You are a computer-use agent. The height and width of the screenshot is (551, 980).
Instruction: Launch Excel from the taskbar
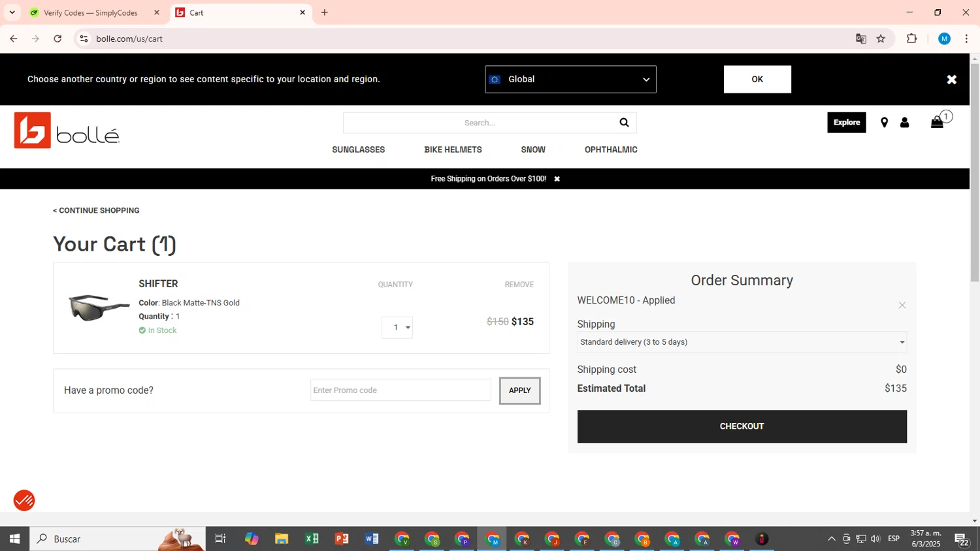coord(312,539)
